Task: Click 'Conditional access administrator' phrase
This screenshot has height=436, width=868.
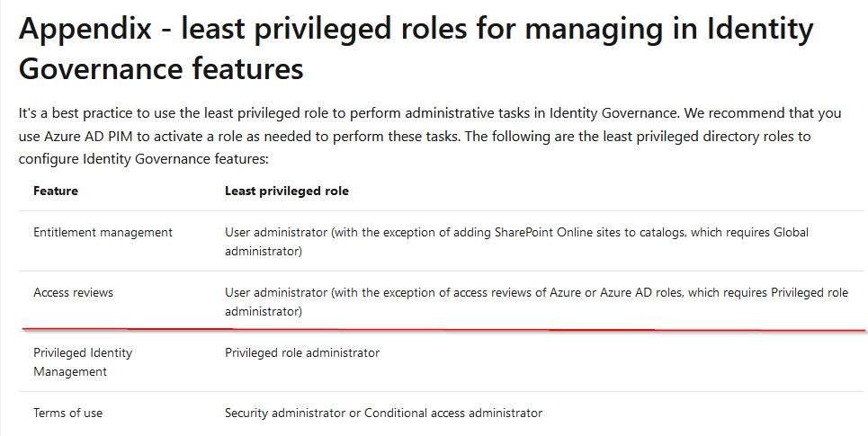Action: [x=453, y=413]
